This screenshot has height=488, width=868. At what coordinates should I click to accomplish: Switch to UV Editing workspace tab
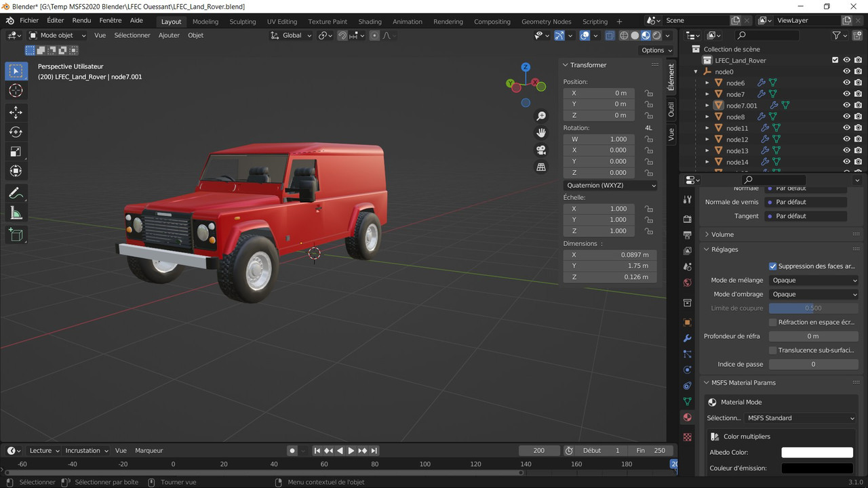(282, 22)
